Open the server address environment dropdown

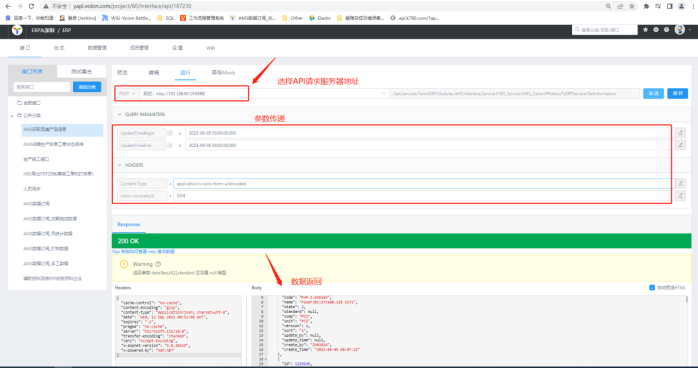[264, 93]
